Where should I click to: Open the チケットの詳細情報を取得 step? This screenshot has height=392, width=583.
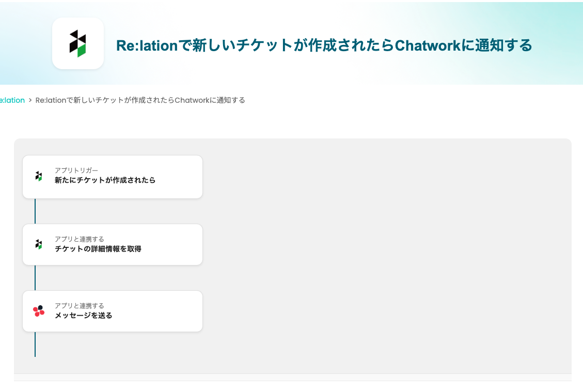point(98,249)
